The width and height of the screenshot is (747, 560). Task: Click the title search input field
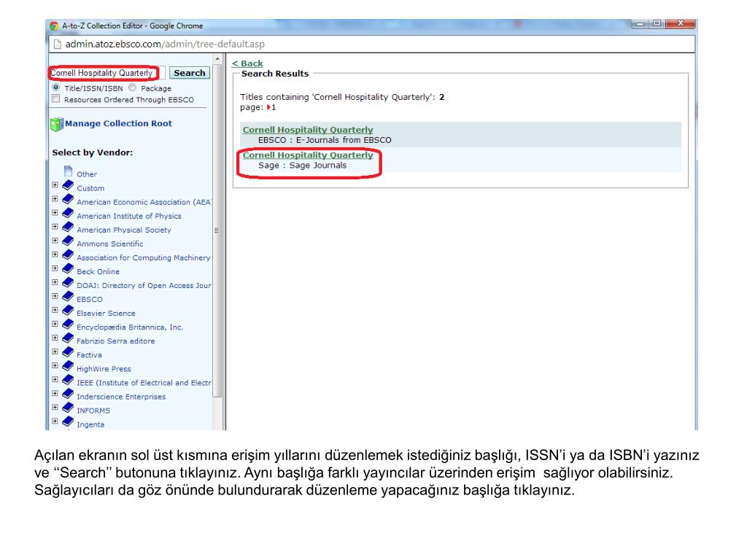coord(107,73)
